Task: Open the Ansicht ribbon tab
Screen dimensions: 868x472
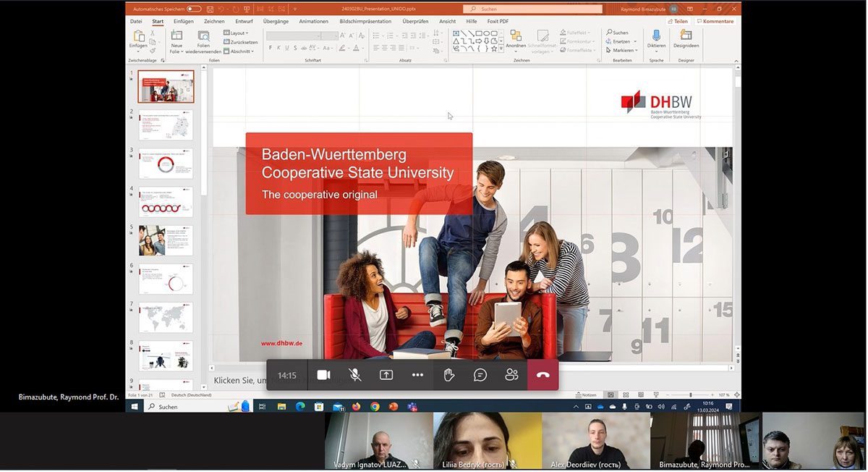Action: pos(448,21)
